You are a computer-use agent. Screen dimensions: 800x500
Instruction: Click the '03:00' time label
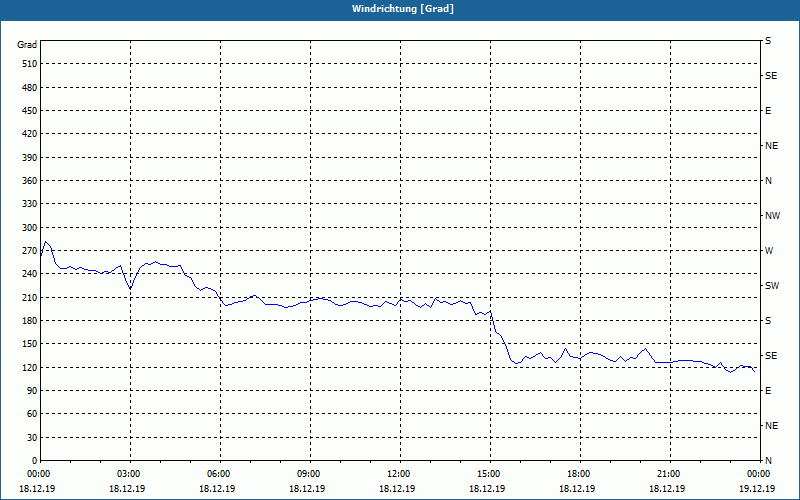(x=130, y=474)
